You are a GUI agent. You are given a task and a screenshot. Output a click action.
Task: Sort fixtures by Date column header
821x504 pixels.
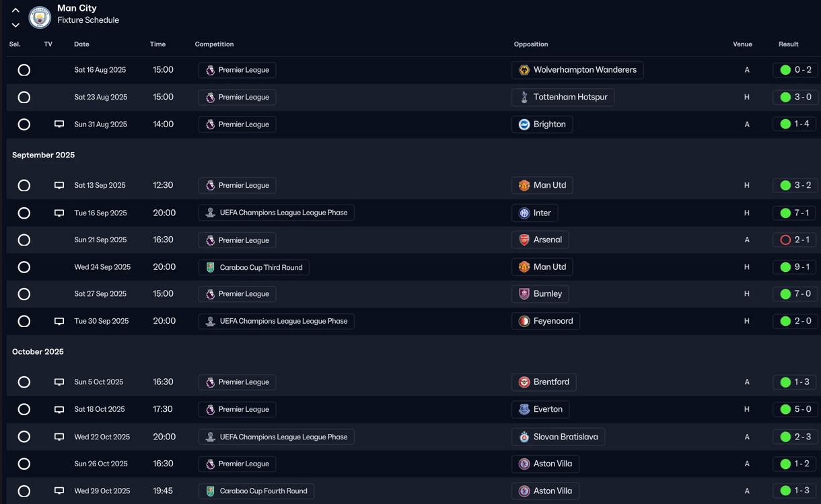(81, 44)
